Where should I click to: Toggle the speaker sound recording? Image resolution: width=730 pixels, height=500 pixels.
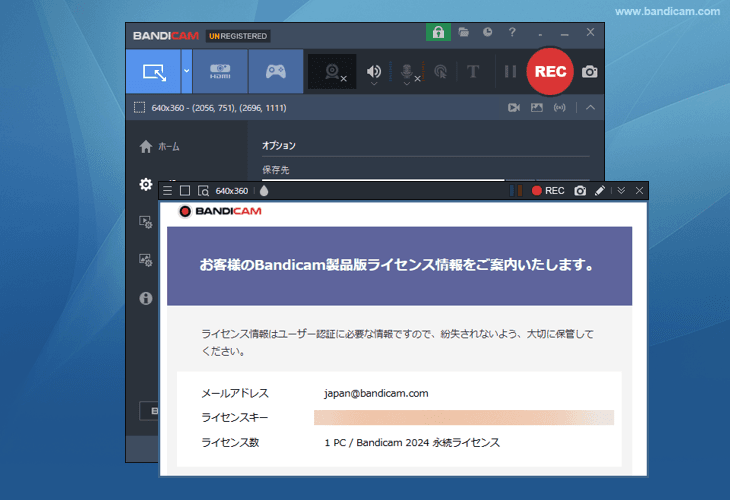coord(373,72)
